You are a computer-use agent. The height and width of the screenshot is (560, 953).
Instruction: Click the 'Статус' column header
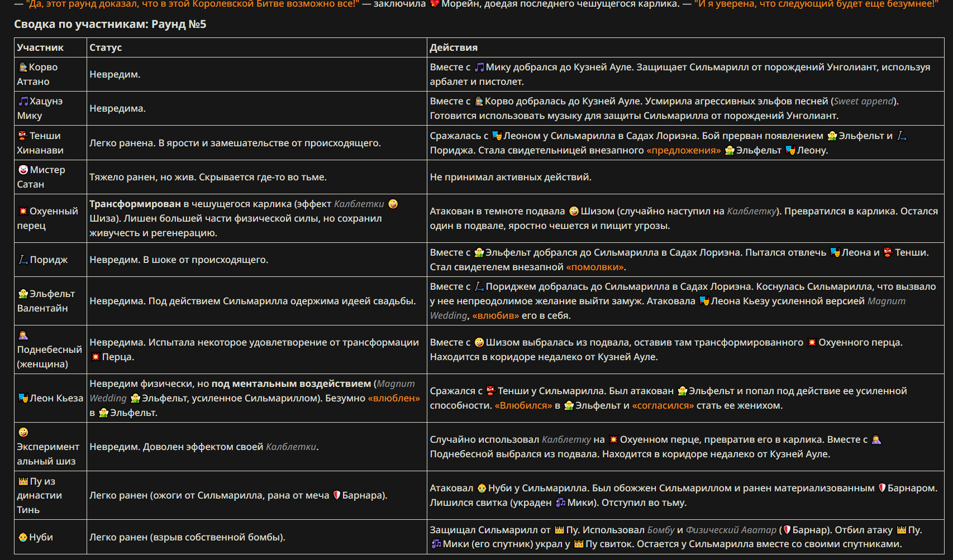pyautogui.click(x=106, y=47)
